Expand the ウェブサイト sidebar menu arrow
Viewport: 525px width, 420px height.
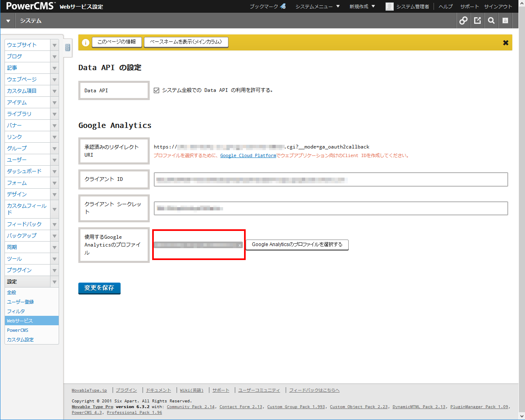pos(55,45)
